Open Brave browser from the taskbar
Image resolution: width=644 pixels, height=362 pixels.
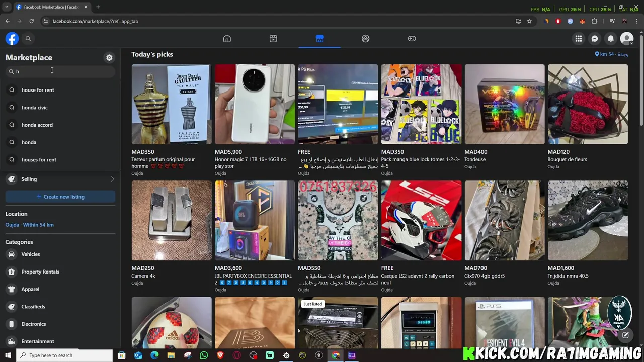coord(220,355)
